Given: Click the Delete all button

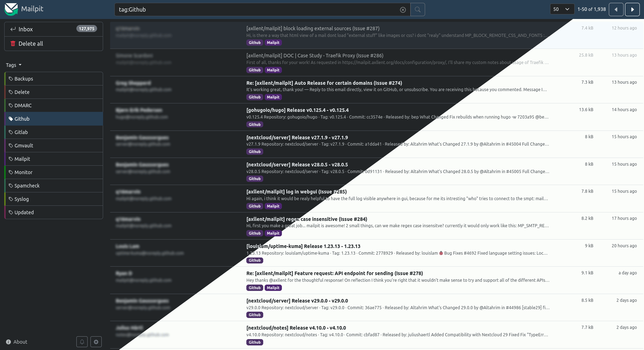Looking at the screenshot, I should pyautogui.click(x=31, y=44).
